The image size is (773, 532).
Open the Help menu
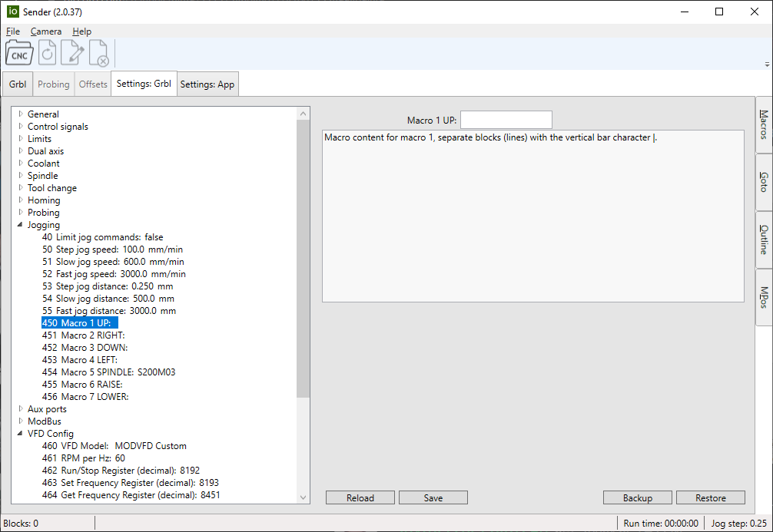coord(82,31)
